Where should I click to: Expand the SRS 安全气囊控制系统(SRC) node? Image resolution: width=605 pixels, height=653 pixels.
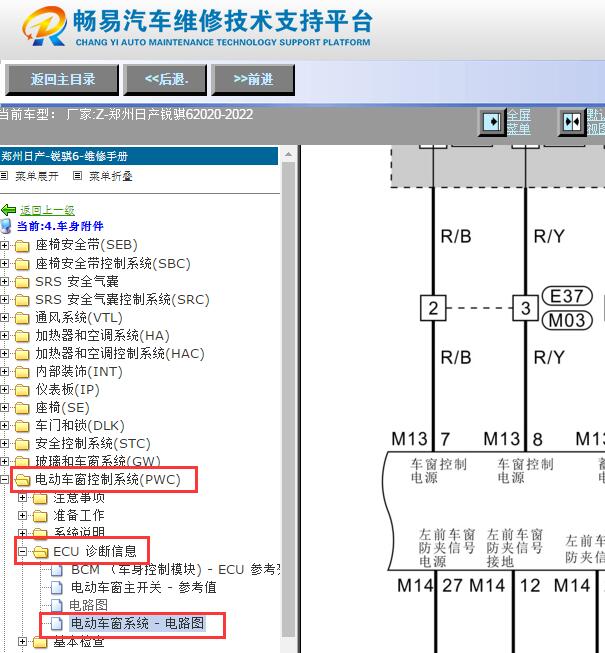4,299
